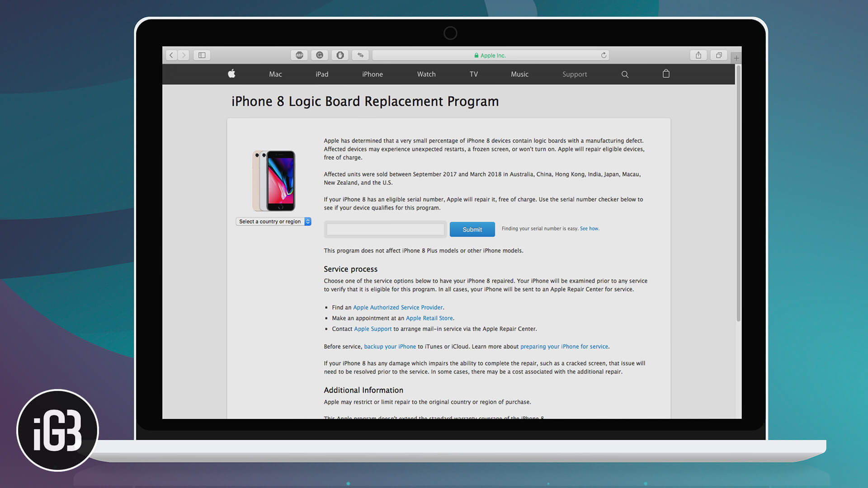Screen dimensions: 868x488
Task: Click the arrows extension icon beside address bar
Action: coord(360,55)
